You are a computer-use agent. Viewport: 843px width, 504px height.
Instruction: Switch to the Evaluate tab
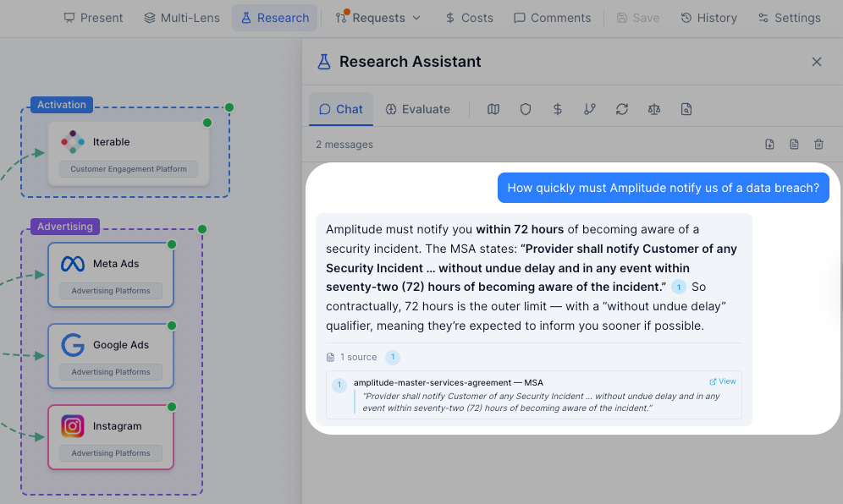(x=418, y=108)
